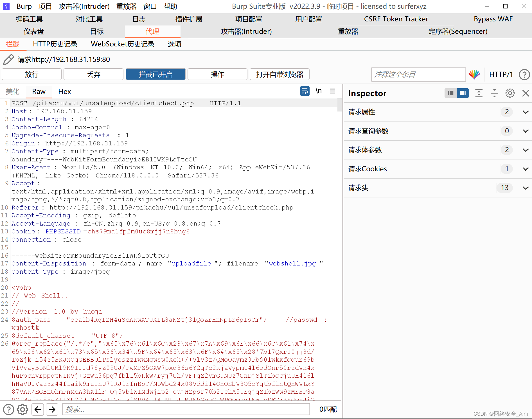Open the 项目 menu

tap(45, 6)
